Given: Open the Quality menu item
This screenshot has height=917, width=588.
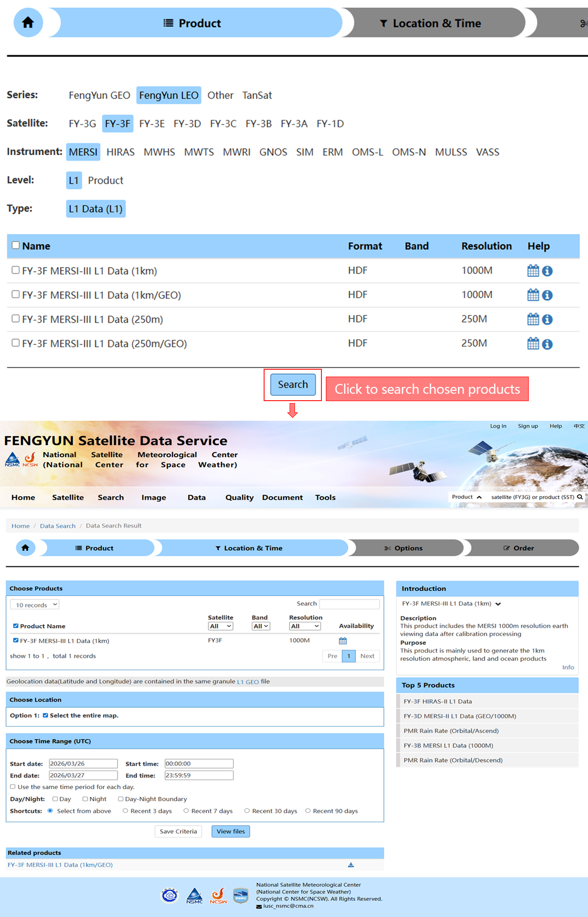Looking at the screenshot, I should 239,497.
